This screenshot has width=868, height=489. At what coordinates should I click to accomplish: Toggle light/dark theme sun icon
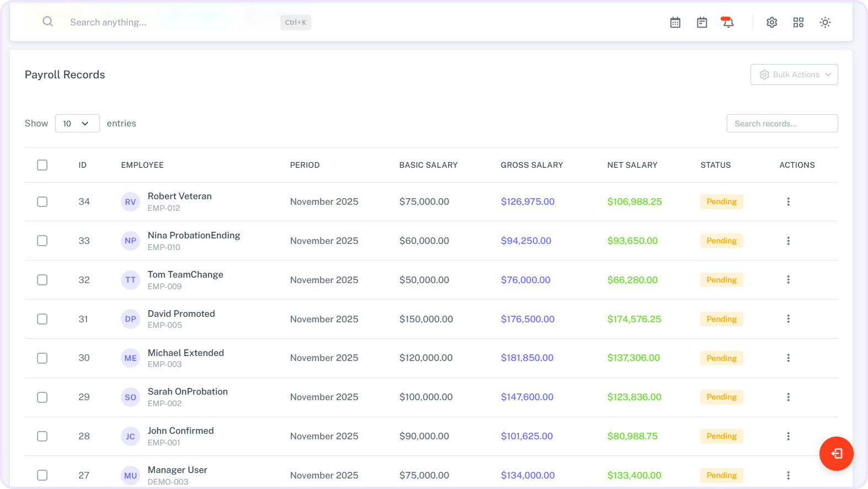tap(825, 23)
